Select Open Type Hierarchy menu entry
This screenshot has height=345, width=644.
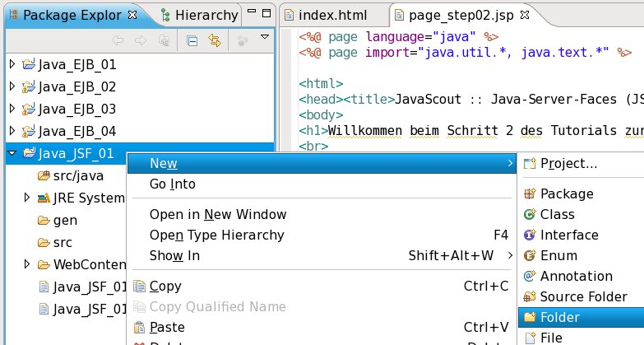point(216,235)
